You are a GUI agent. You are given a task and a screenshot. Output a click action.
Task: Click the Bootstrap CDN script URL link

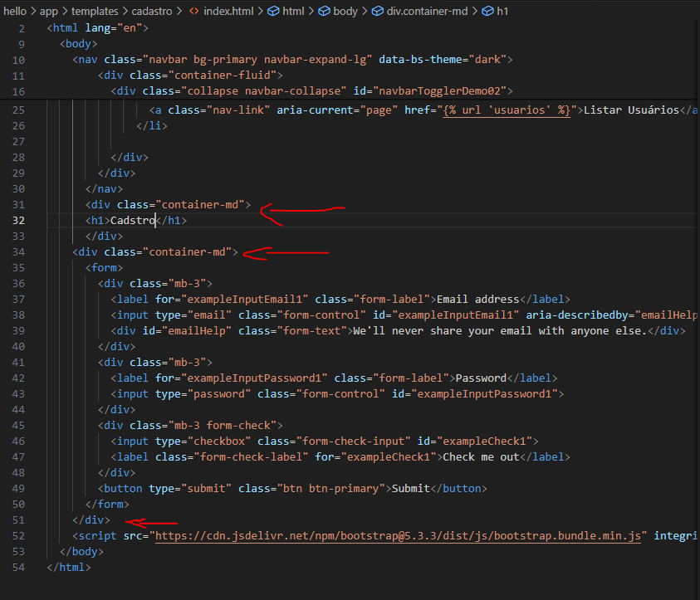[399, 536]
